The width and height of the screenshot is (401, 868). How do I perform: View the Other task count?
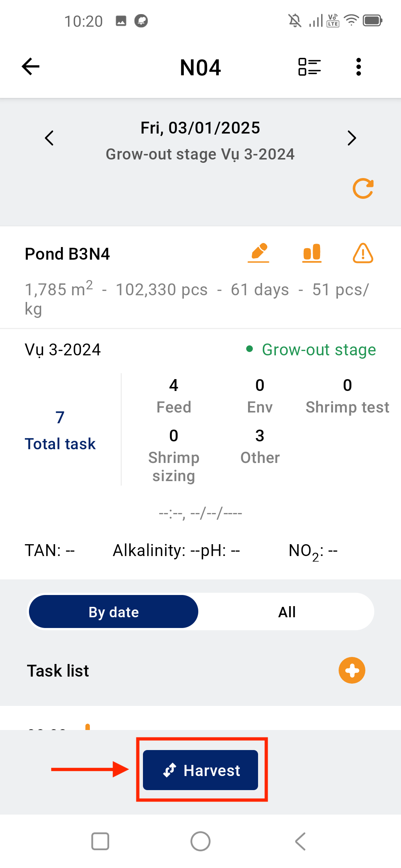click(260, 447)
